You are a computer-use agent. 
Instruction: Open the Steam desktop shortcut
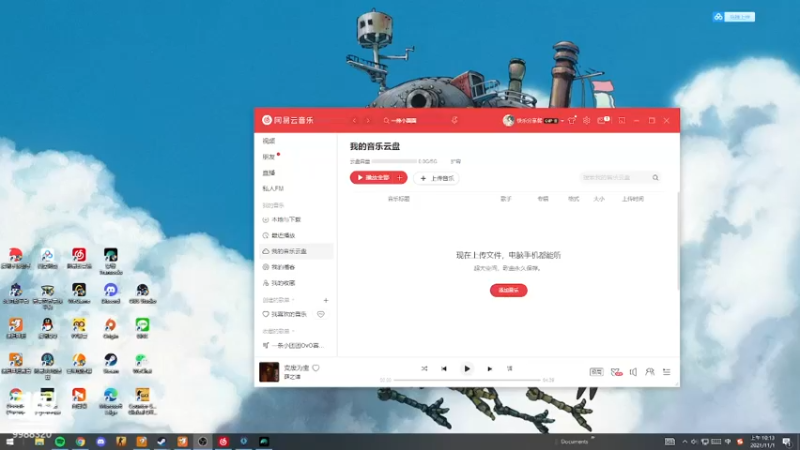coord(111,363)
